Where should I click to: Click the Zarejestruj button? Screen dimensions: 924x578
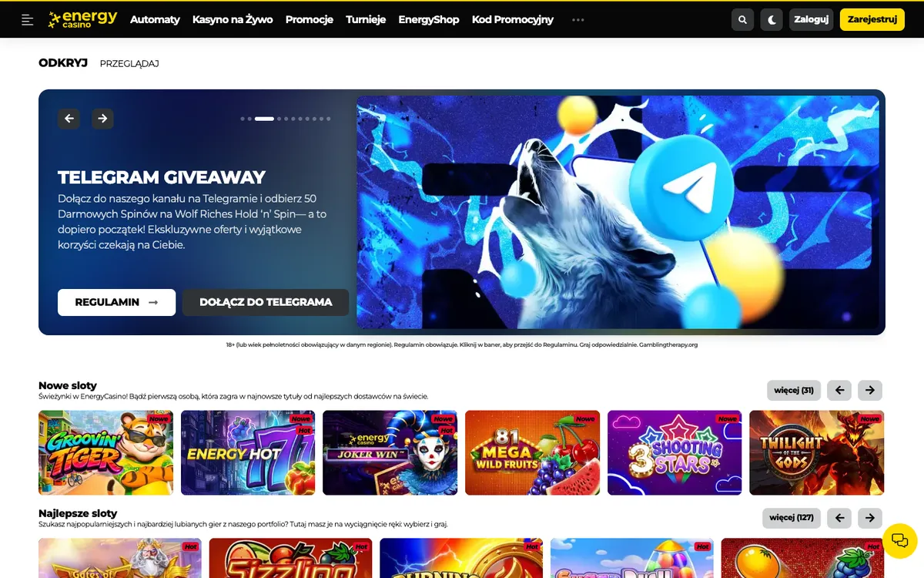(872, 20)
